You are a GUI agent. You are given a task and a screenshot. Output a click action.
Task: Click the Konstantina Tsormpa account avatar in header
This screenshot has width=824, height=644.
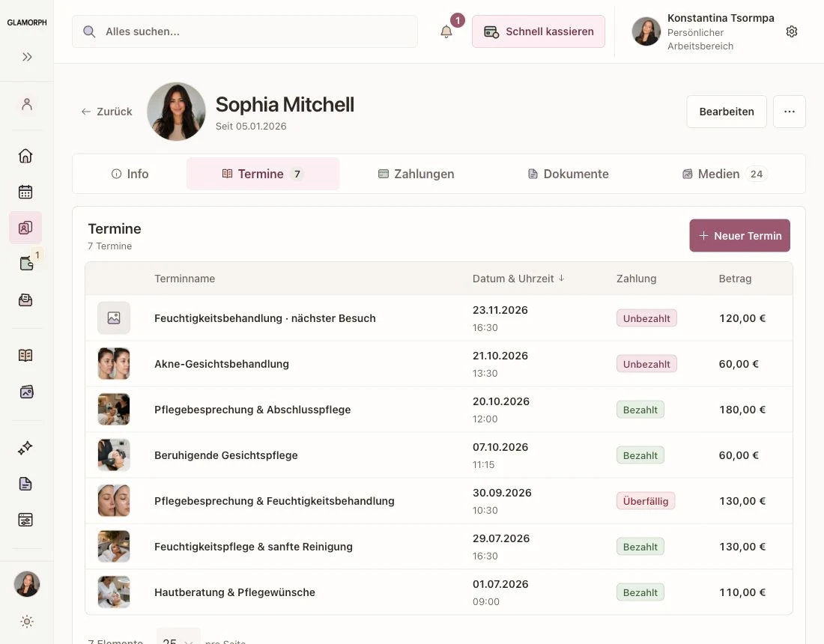point(646,31)
